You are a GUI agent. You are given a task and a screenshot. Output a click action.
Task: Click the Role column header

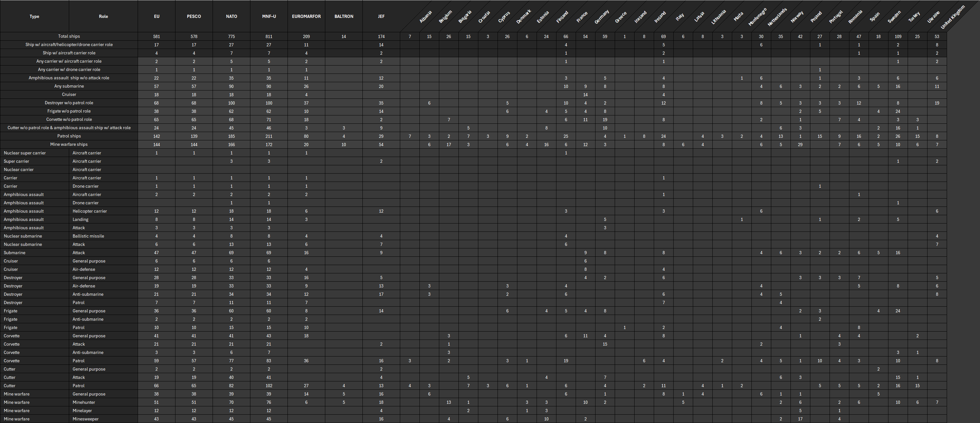coord(103,16)
